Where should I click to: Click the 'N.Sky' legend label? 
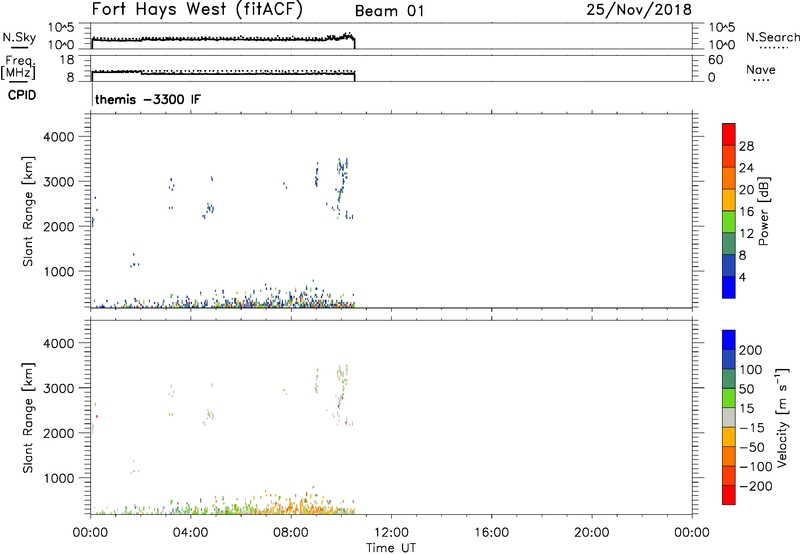tap(19, 37)
